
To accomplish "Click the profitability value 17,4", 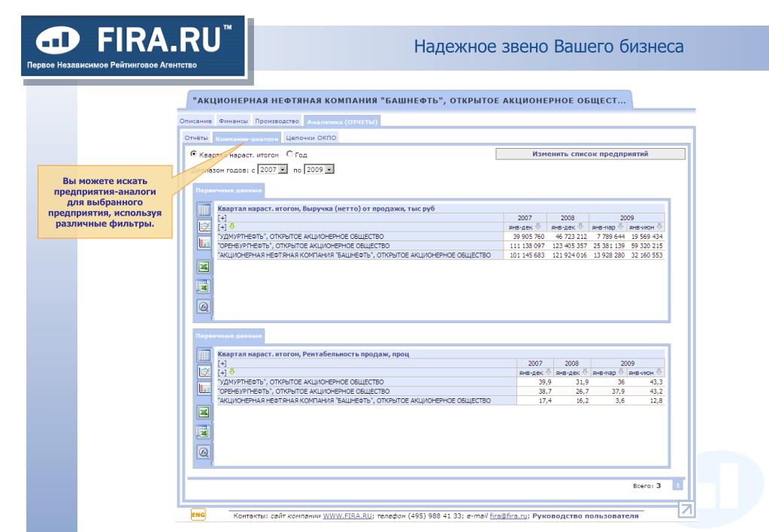I will coord(545,401).
